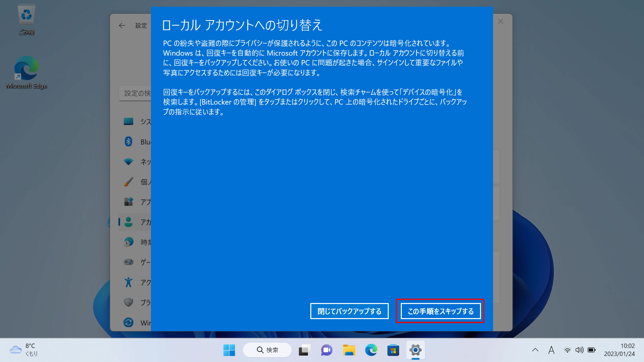Screen dimensions: 644x362
Task: Open the Wi-Fi network tray icon
Action: 567,350
